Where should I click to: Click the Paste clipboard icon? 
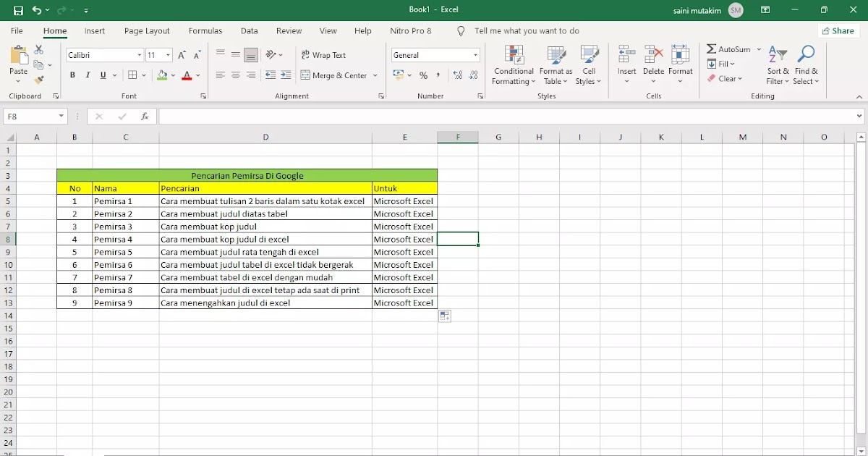coord(18,56)
